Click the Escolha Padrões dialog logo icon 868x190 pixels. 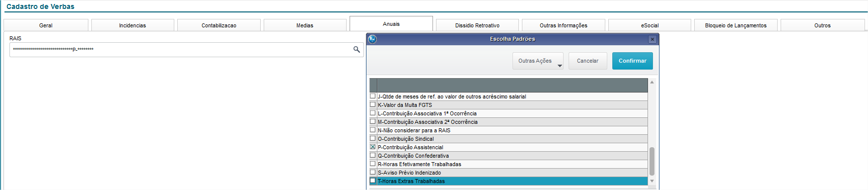click(x=372, y=39)
